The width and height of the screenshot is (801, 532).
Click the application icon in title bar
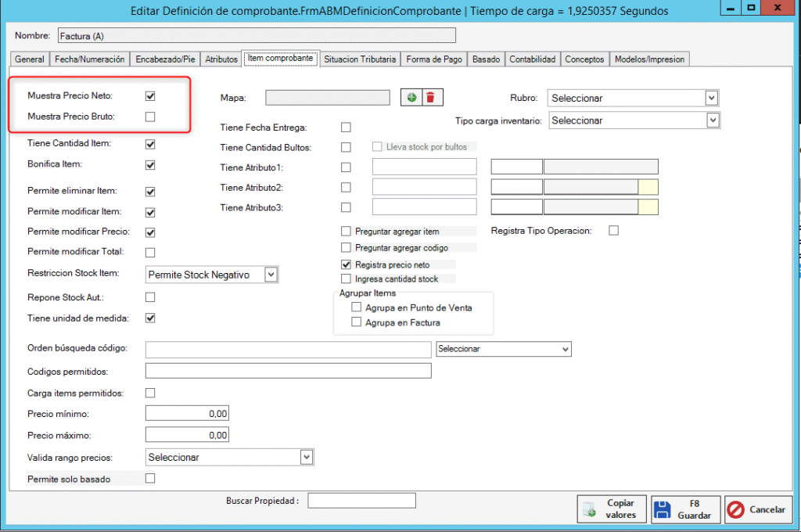[x=10, y=11]
